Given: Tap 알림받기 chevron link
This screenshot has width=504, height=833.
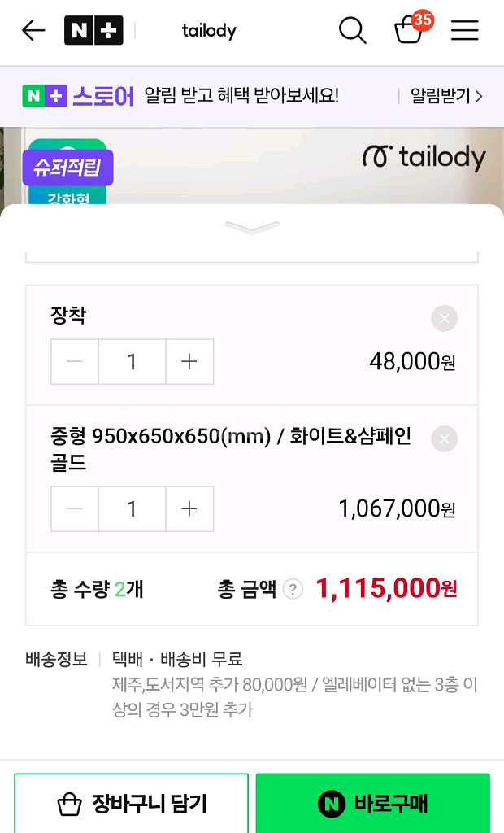Looking at the screenshot, I should (445, 96).
